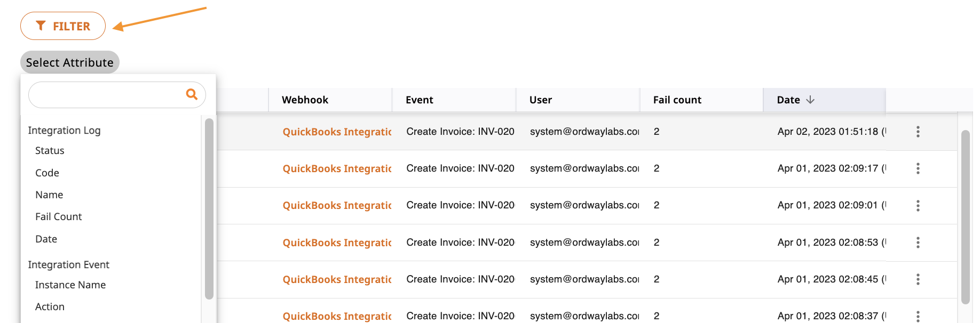
Task: Open kebab menu for 02:09:01 row
Action: pos(918,205)
